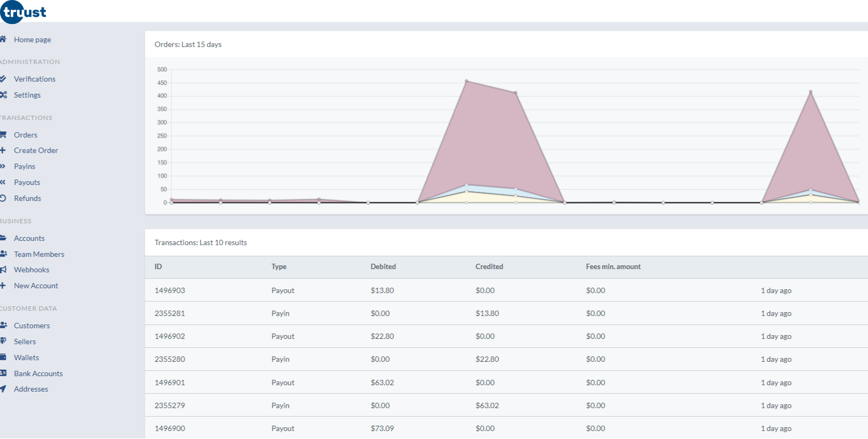868x439 pixels.
Task: Click the Create Order plus icon
Action: pos(3,150)
